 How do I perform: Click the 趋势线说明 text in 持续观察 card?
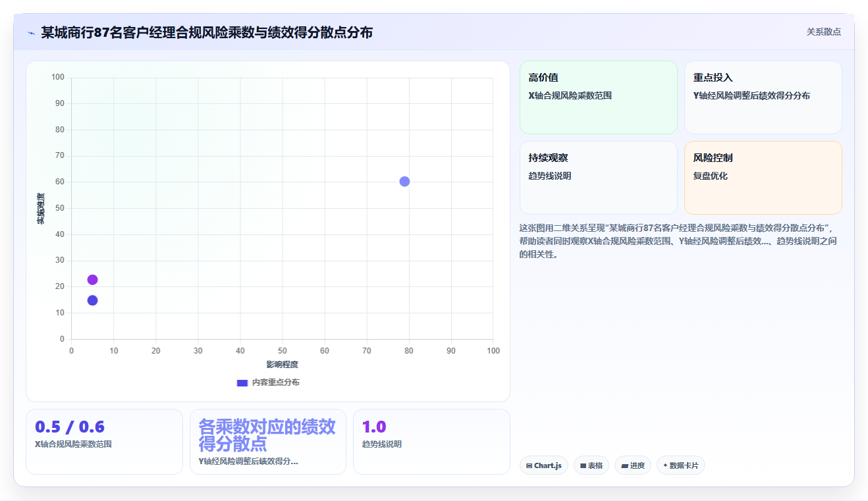pos(549,176)
